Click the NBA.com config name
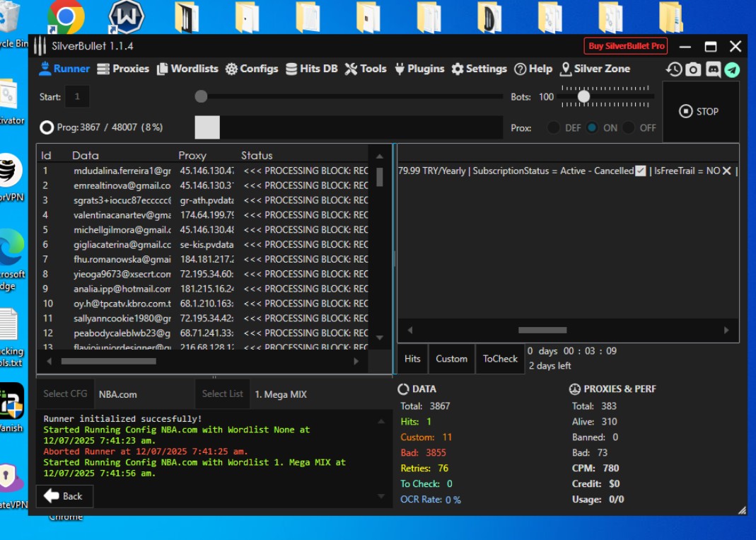The height and width of the screenshot is (540, 756). 117,394
